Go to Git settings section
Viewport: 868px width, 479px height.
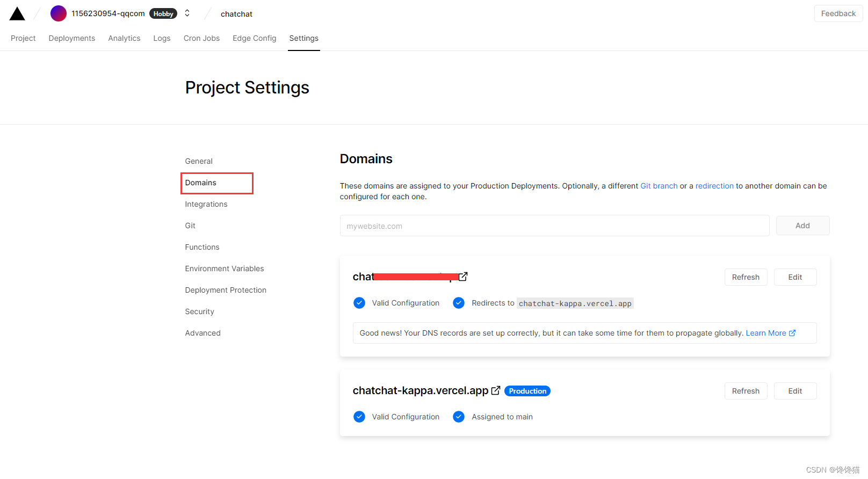[x=190, y=226]
